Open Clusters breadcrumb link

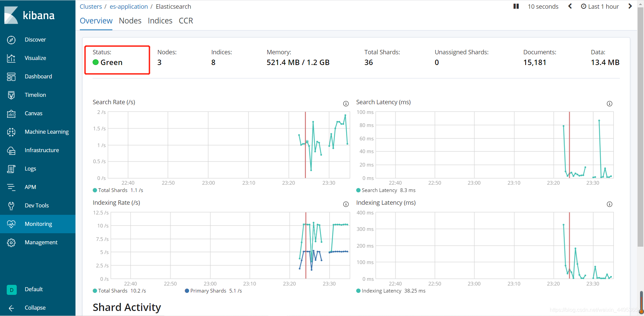(x=91, y=6)
